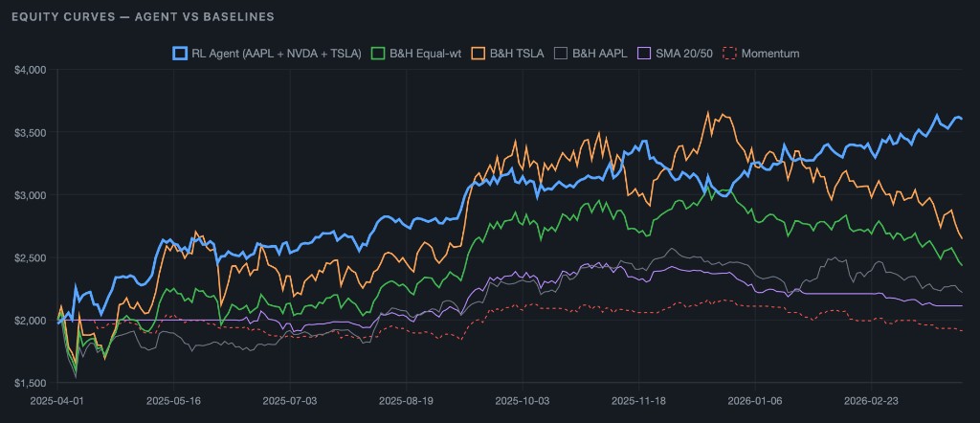
Task: Click the orange B&H TSLA legend box
Action: pyautogui.click(x=477, y=54)
